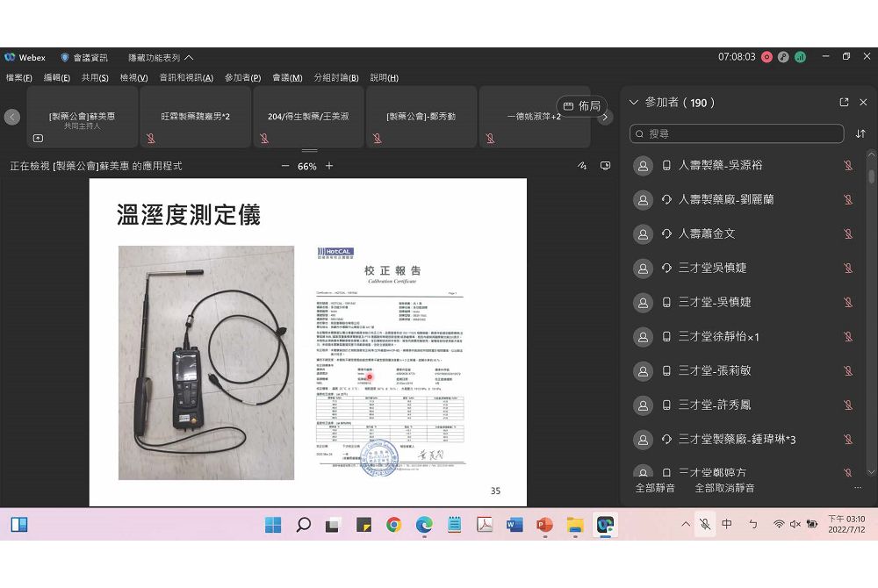The image size is (878, 588).
Task: Click the 搜尋 participant search field
Action: pyautogui.click(x=737, y=133)
